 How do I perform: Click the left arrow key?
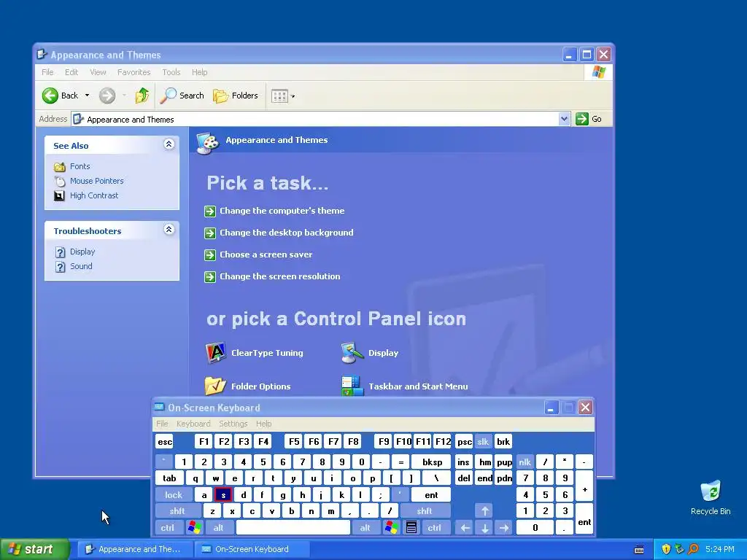click(465, 528)
